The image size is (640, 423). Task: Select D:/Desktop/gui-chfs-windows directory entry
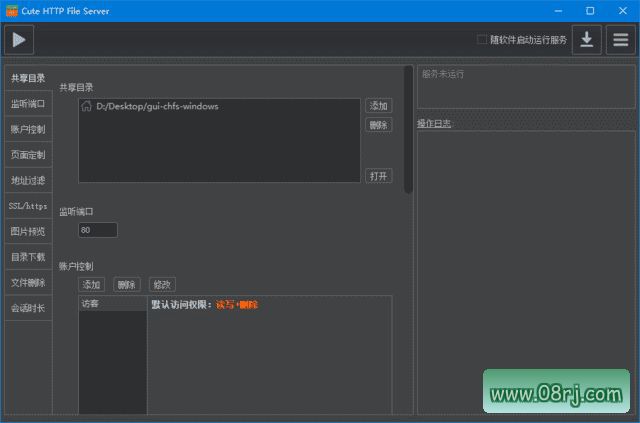219,107
